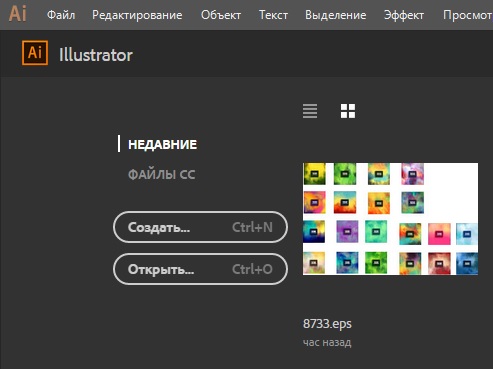Open the 8733.eps recent file thumbnail
Screen dimensions: 493x369
click(390, 219)
